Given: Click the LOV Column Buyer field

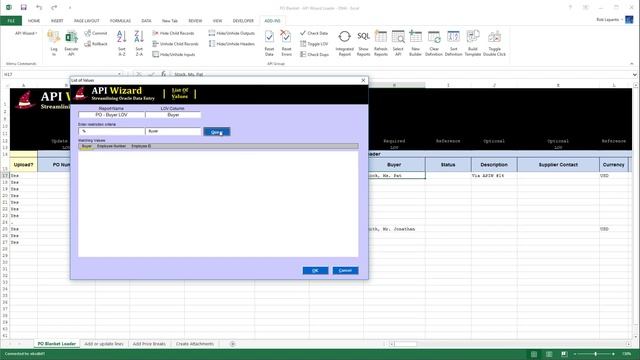Looking at the screenshot, I should pos(173,115).
